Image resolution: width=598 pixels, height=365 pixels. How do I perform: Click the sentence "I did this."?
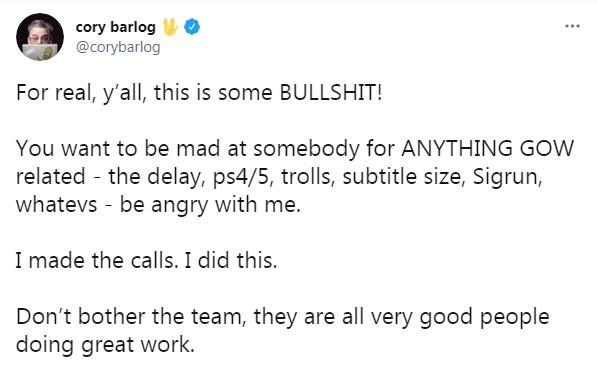[x=231, y=260]
